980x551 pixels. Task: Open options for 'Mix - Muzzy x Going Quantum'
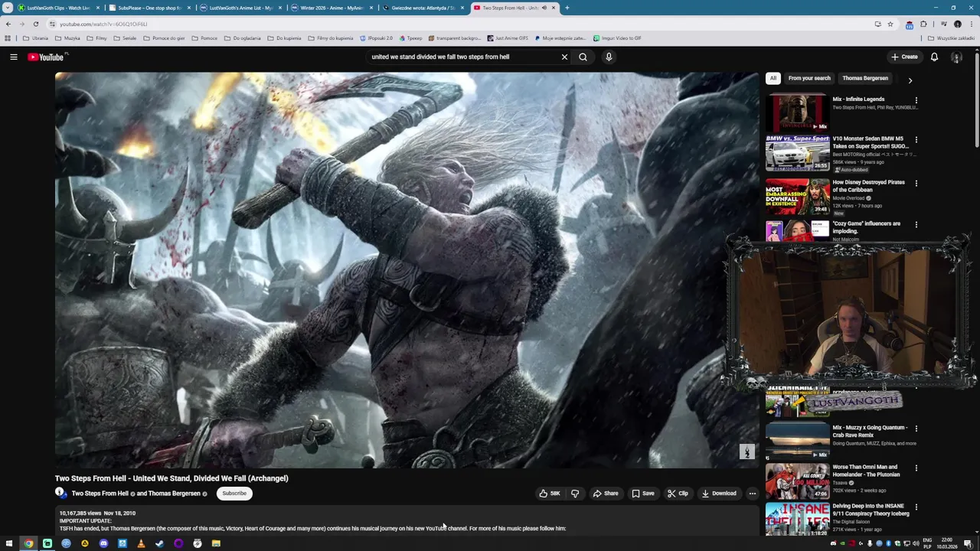click(x=916, y=429)
